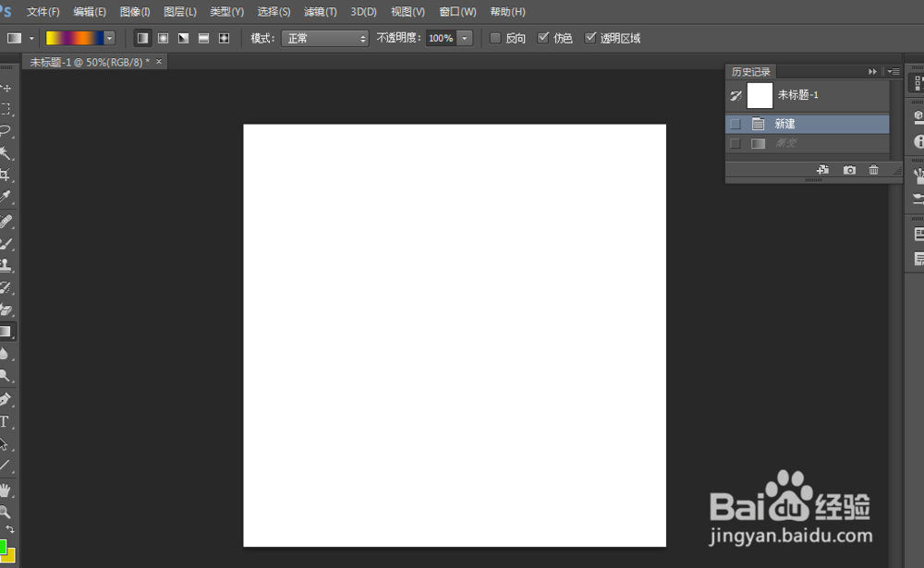Screen dimensions: 924x568
Task: Select the Brush tool
Action: 6,243
